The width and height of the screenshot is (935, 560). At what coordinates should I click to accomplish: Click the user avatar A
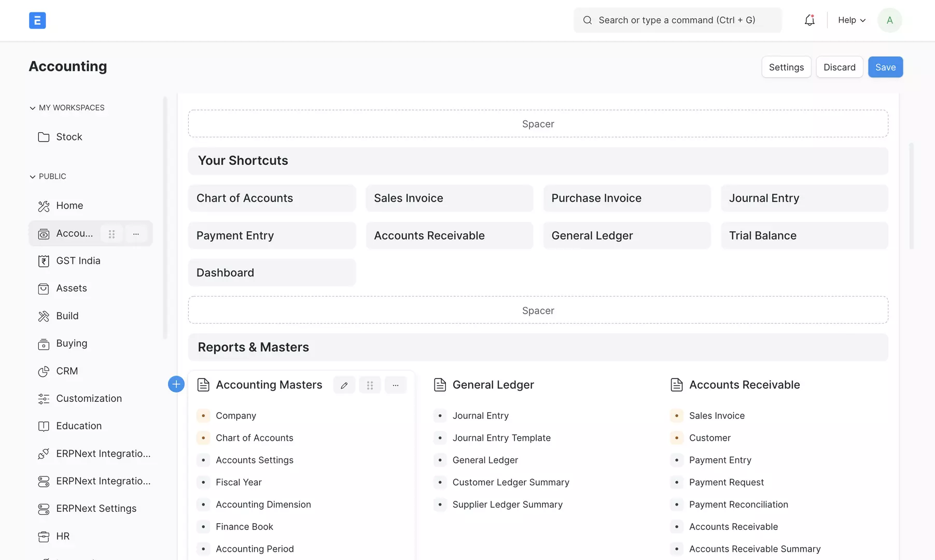tap(889, 20)
